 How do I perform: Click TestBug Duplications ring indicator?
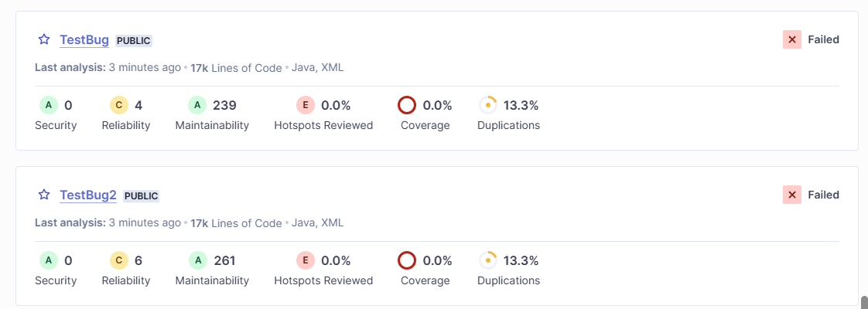coord(487,105)
